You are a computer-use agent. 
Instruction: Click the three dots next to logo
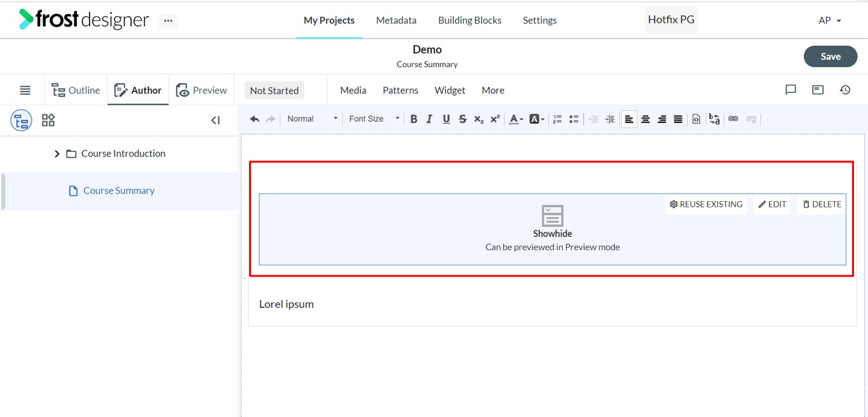pos(168,20)
